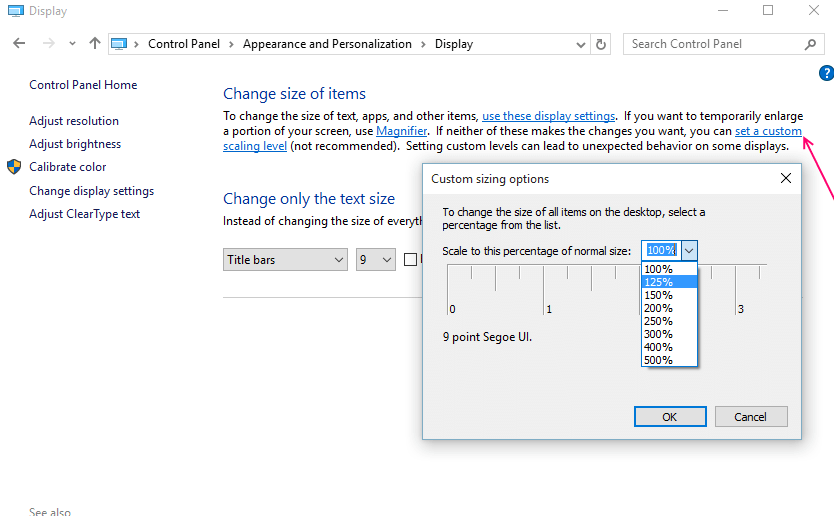834x516 pixels.
Task: Select Control Panel in breadcrumb
Action: tap(184, 44)
